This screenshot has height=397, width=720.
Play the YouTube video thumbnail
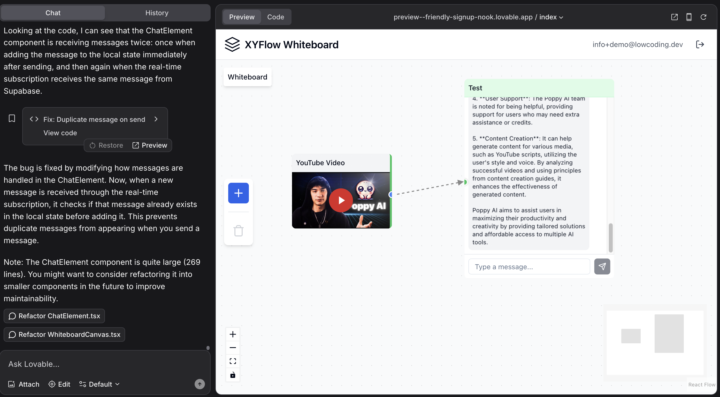pyautogui.click(x=341, y=201)
